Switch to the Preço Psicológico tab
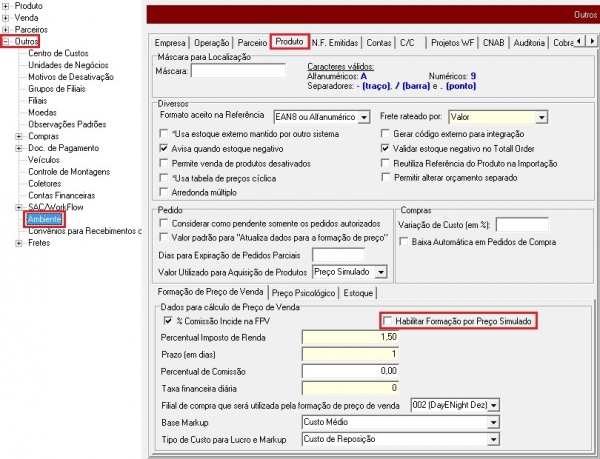The height and width of the screenshot is (459, 600). [302, 293]
